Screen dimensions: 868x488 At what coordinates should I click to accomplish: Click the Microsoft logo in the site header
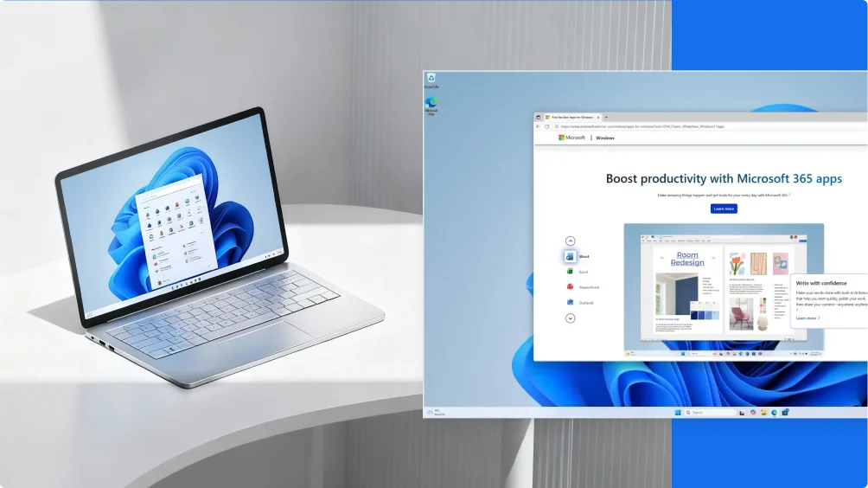click(571, 138)
